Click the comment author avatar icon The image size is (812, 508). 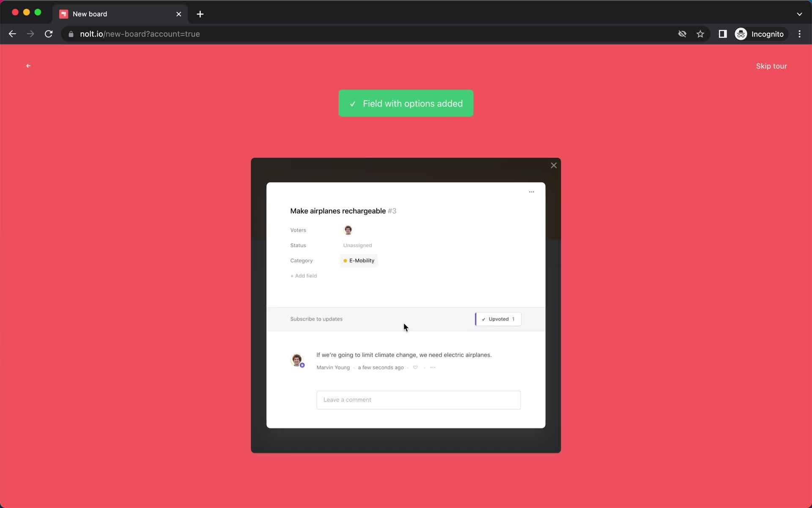point(298,359)
